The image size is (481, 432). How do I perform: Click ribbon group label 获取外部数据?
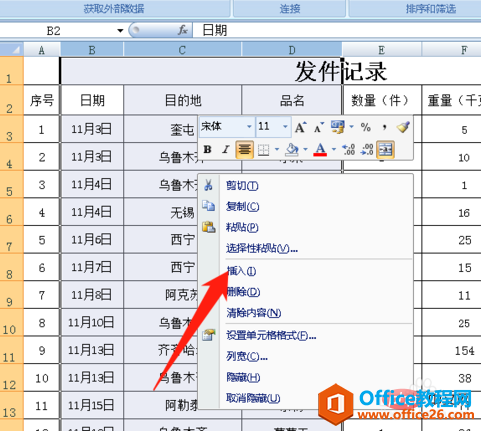(114, 9)
